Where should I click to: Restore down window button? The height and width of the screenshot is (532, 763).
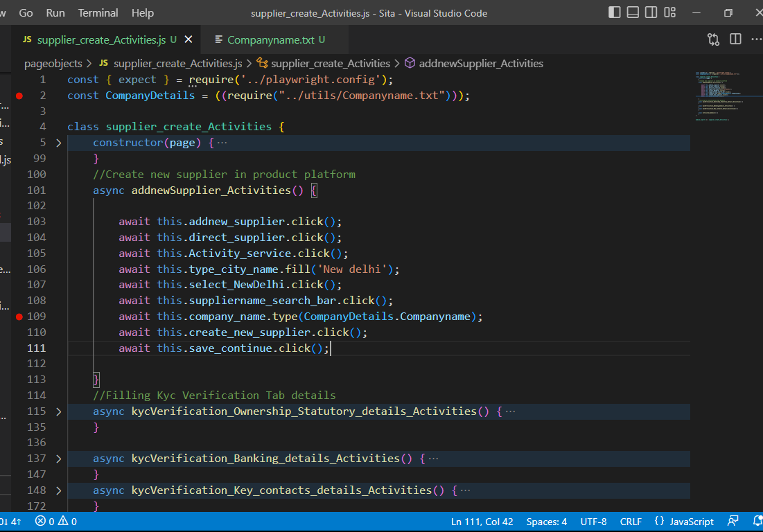[728, 13]
